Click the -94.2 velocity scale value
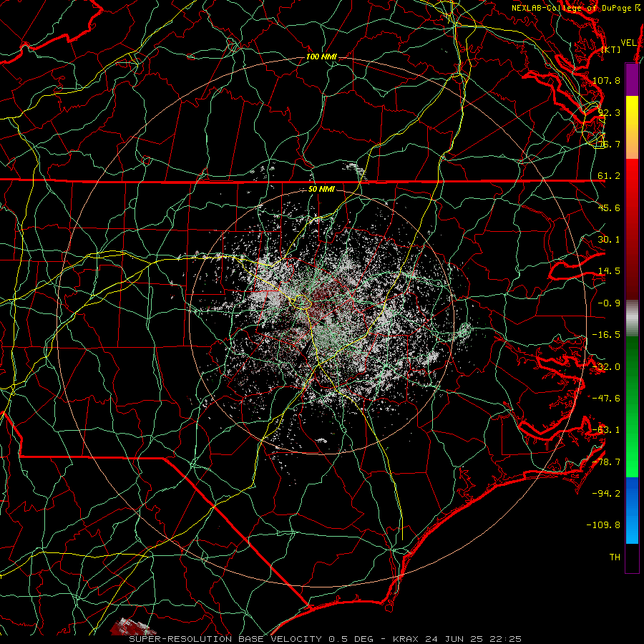 pos(606,494)
